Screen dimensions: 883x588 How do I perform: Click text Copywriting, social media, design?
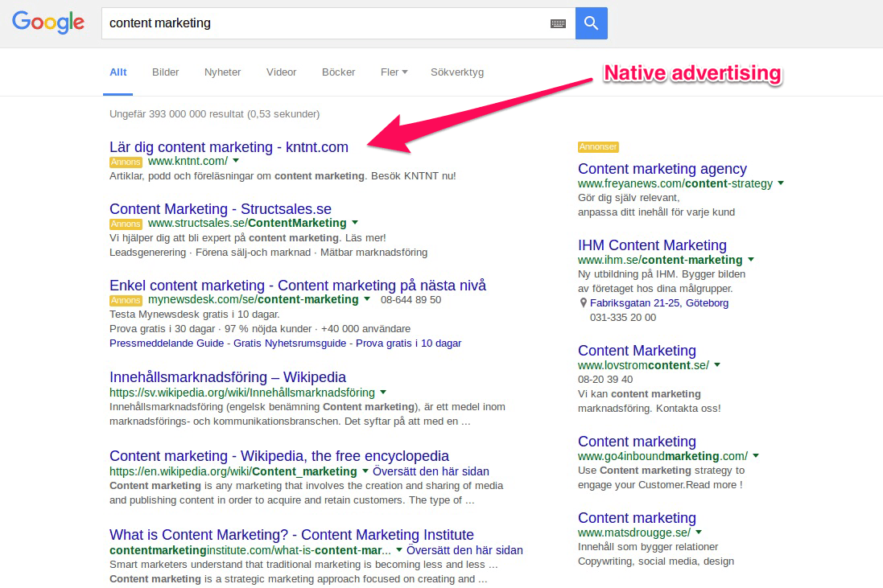pyautogui.click(x=656, y=561)
